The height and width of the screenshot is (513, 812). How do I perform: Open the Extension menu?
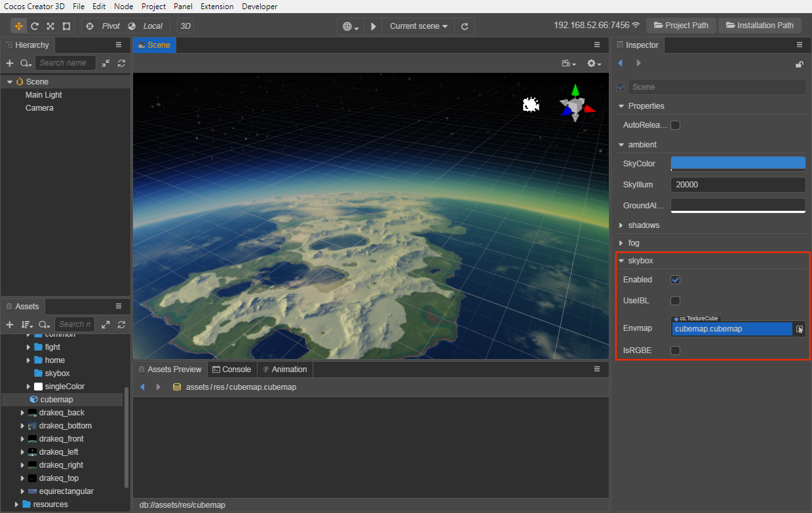click(217, 7)
